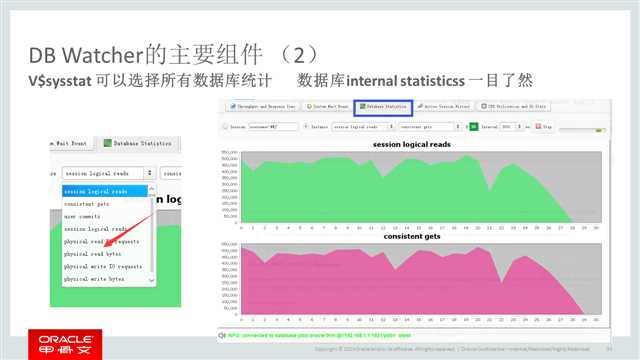The image size is (640, 360).
Task: Click the Interval value field
Action: tap(507, 127)
